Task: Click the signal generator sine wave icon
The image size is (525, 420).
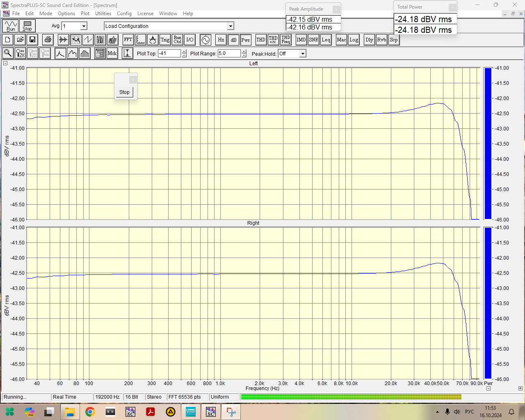Action: click(205, 40)
